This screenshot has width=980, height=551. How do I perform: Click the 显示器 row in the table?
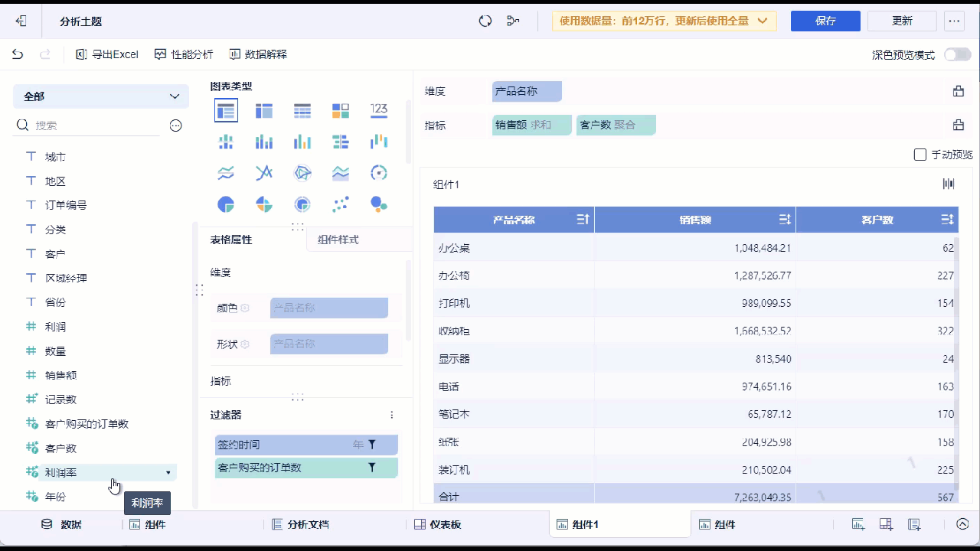(x=694, y=359)
